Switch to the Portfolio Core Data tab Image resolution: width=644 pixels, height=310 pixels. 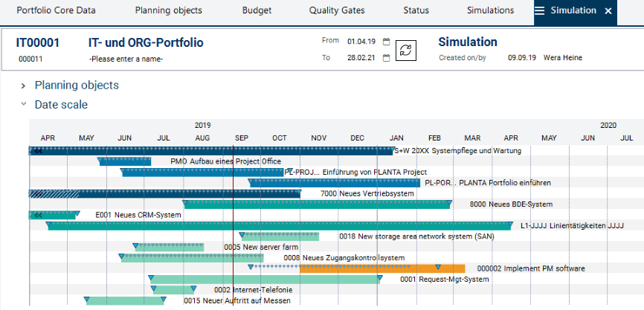tap(57, 11)
